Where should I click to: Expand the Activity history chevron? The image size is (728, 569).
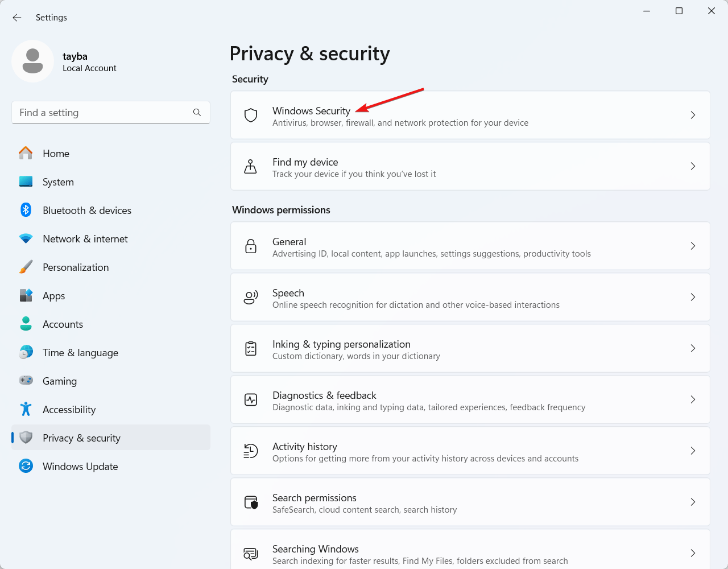click(x=693, y=451)
